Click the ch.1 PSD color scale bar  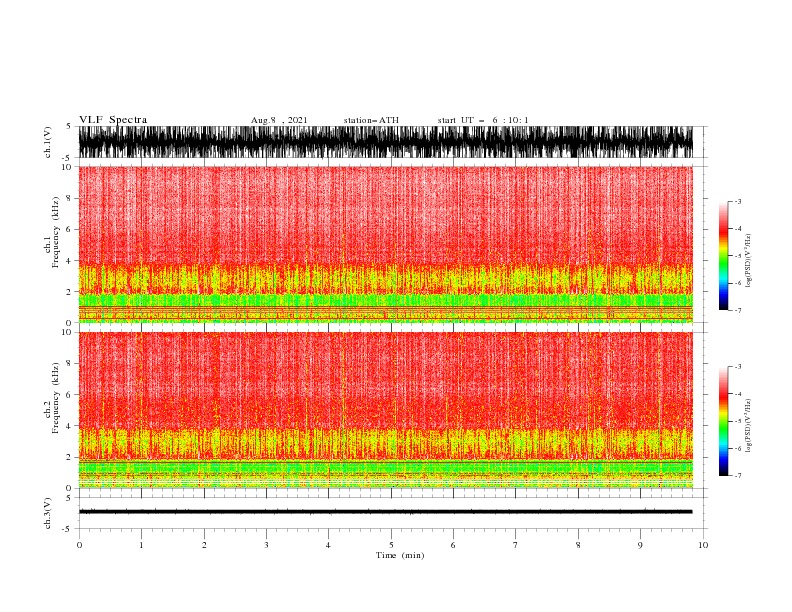tap(723, 256)
